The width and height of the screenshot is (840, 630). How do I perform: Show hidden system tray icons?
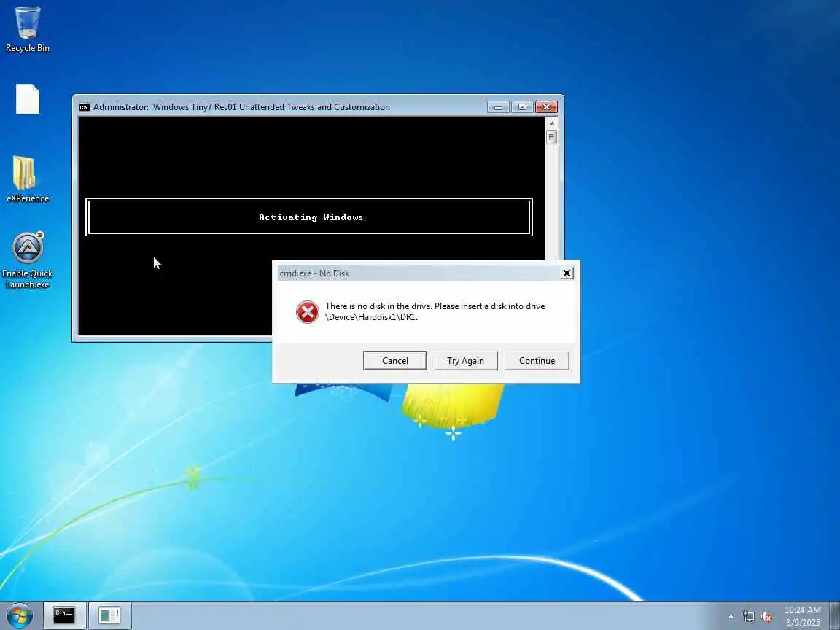tap(731, 617)
